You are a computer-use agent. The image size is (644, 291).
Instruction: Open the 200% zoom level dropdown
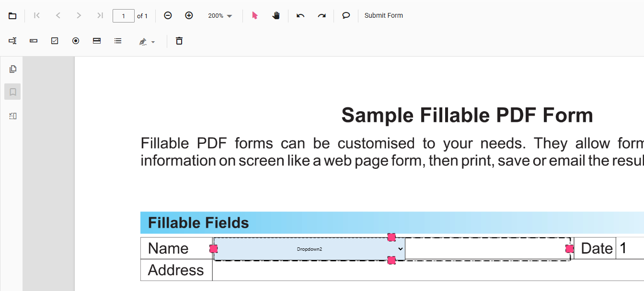point(220,16)
